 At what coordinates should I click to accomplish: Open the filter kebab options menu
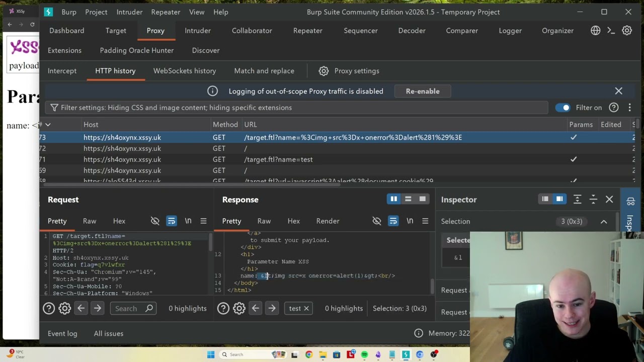pos(629,108)
